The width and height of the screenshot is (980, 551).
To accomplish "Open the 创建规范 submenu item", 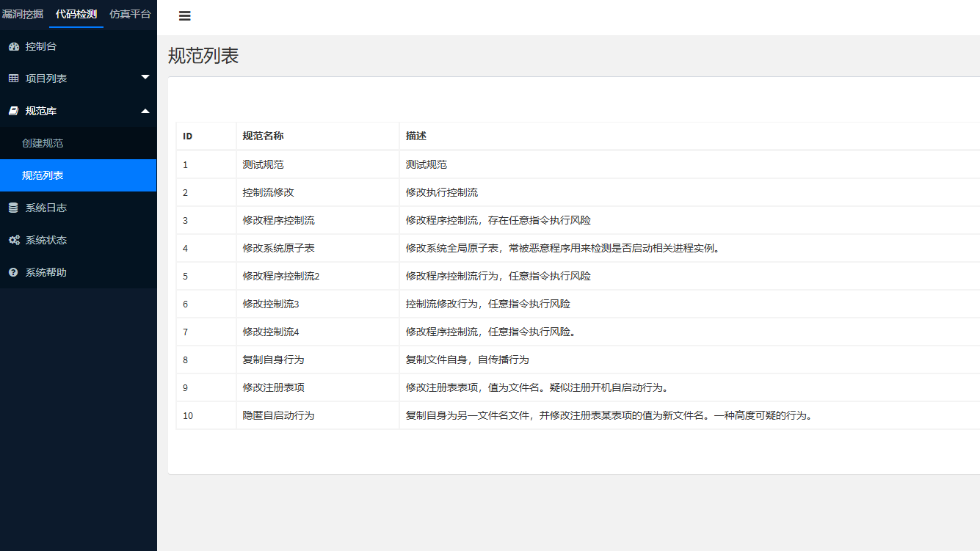I will click(43, 143).
